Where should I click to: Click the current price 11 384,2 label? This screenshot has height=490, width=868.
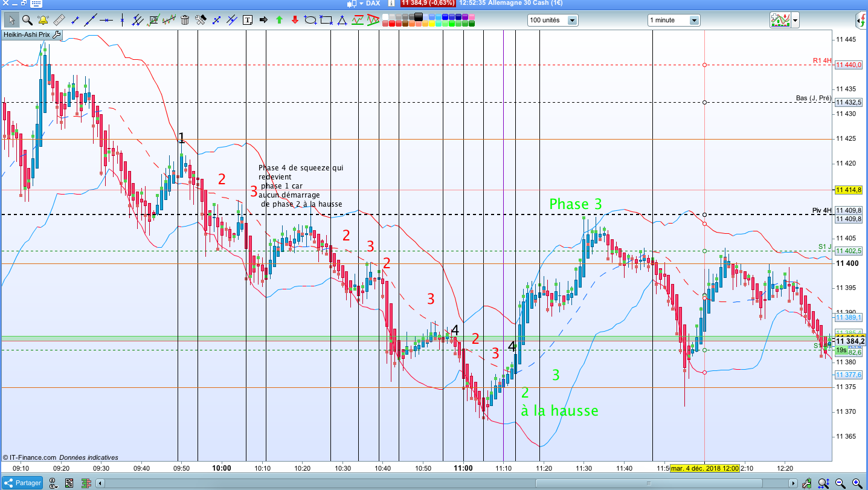point(851,341)
